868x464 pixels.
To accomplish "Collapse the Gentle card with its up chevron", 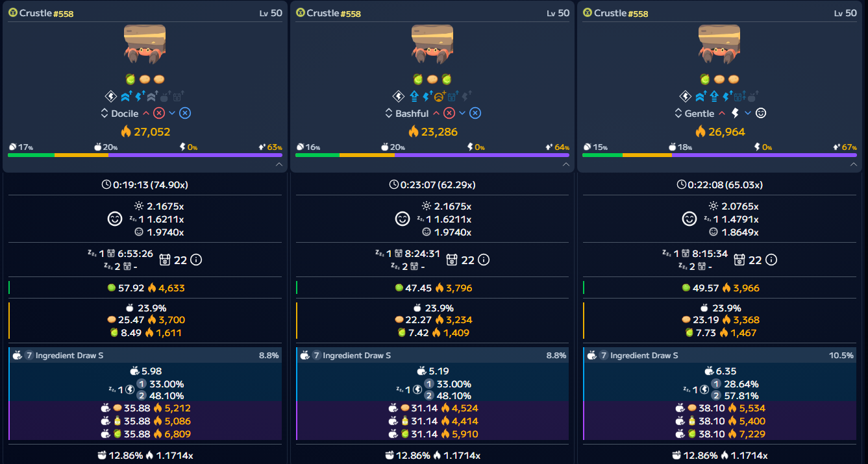I will (x=853, y=165).
